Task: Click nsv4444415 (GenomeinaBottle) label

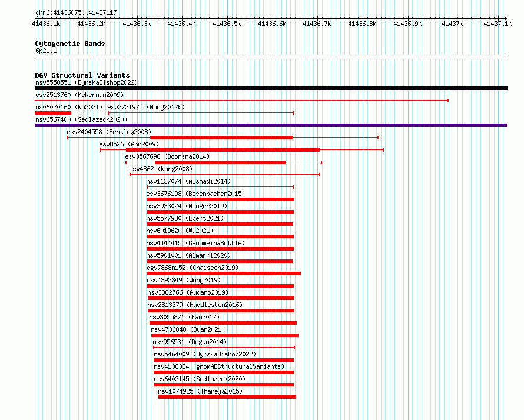Action: 195,243
